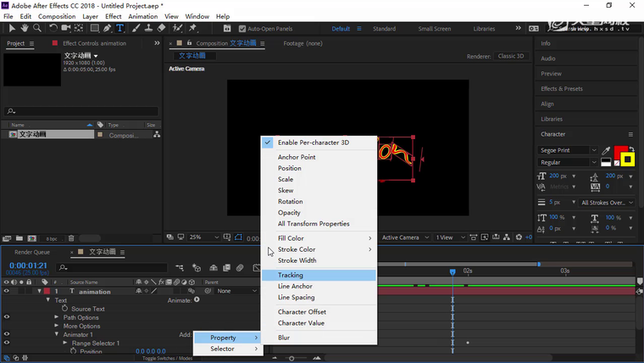644x363 pixels.
Task: Select the Zoom magnifier tool
Action: pos(37,28)
